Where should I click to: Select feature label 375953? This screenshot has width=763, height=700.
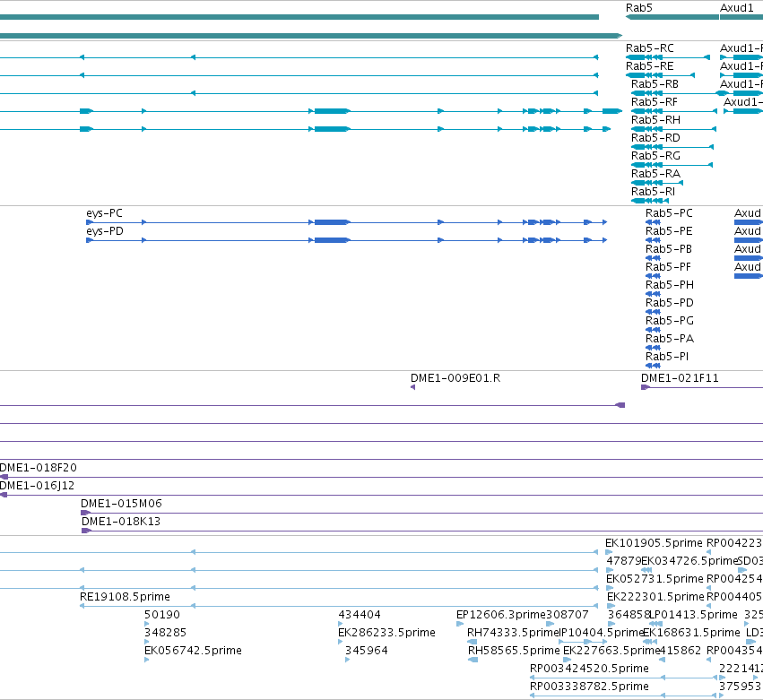click(740, 687)
